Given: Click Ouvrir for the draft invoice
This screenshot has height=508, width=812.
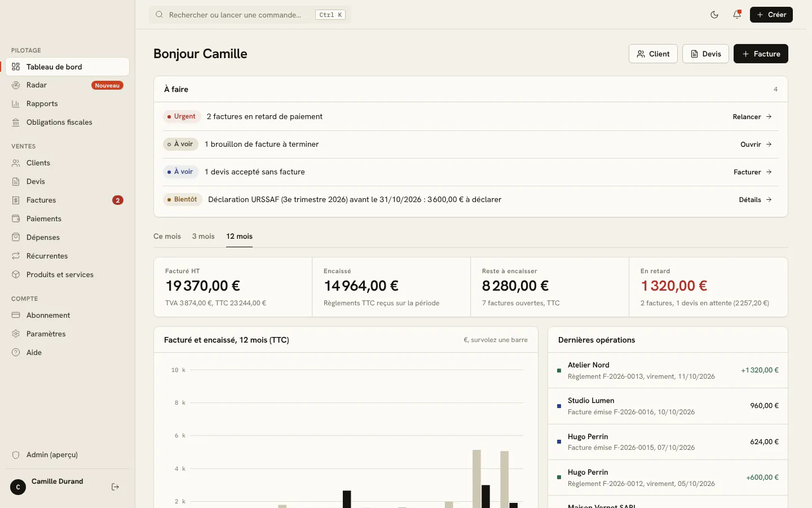Looking at the screenshot, I should pyautogui.click(x=756, y=144).
